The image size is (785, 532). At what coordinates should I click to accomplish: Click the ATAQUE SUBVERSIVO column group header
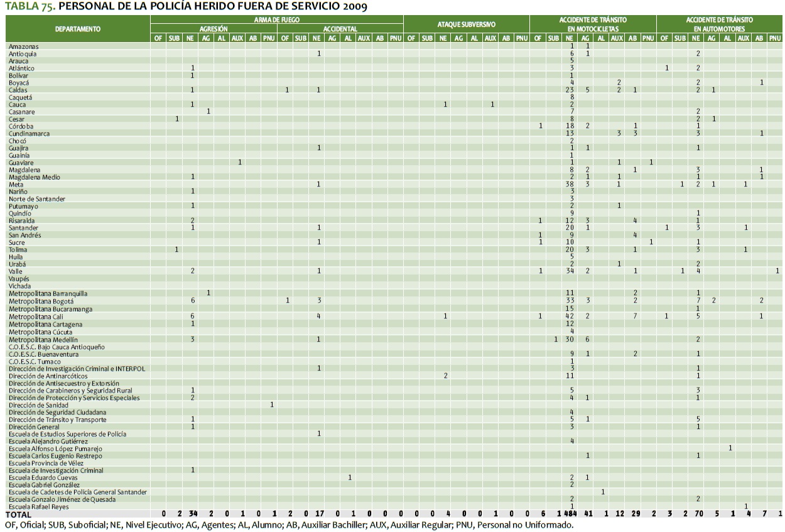point(466,24)
